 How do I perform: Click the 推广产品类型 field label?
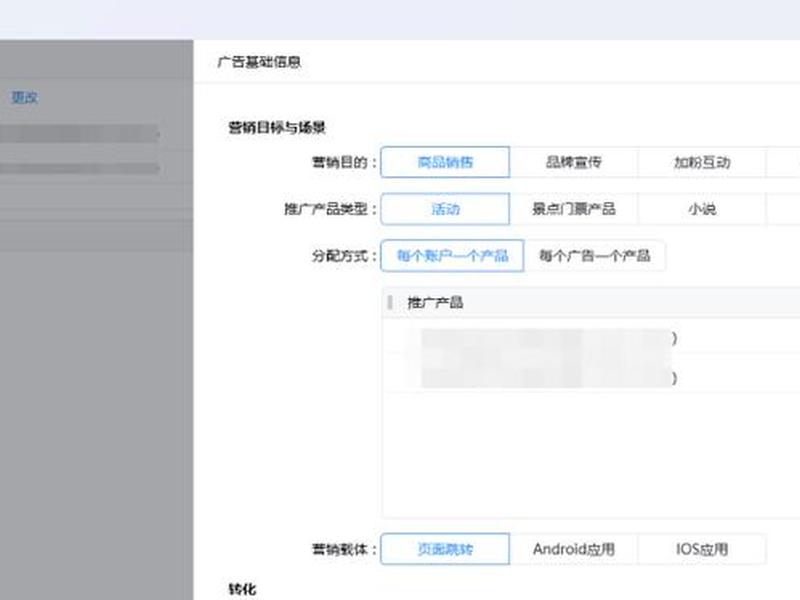pos(330,209)
